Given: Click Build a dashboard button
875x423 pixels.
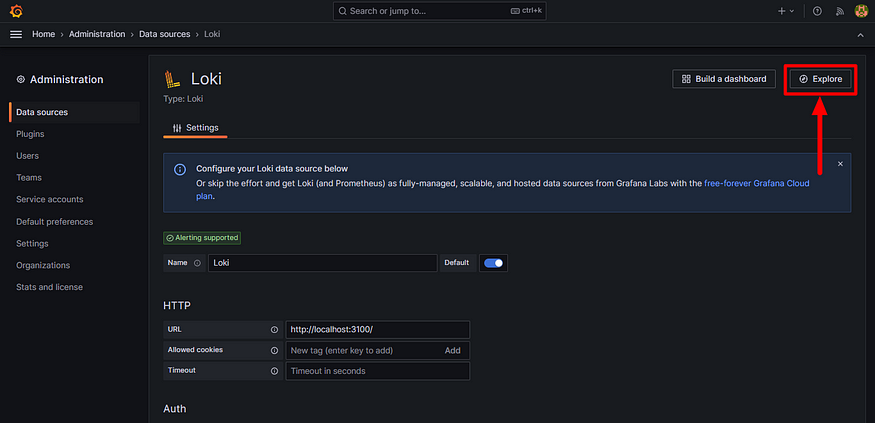Looking at the screenshot, I should (724, 79).
